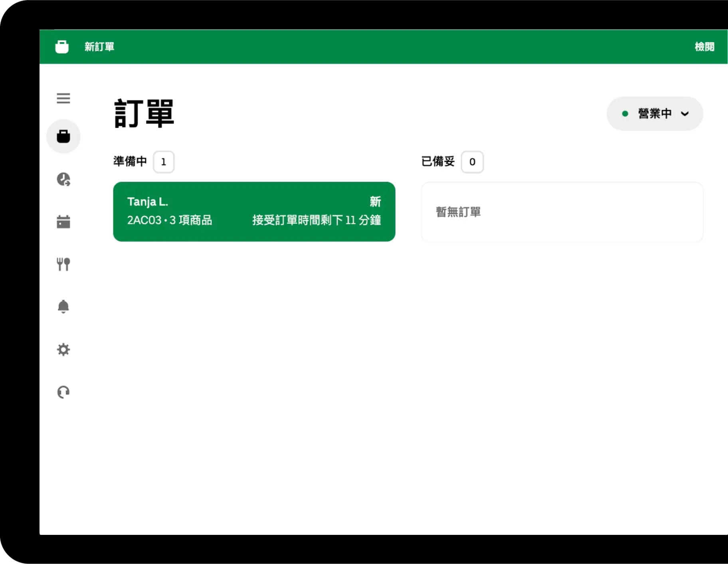Open notifications bell icon

(x=63, y=307)
